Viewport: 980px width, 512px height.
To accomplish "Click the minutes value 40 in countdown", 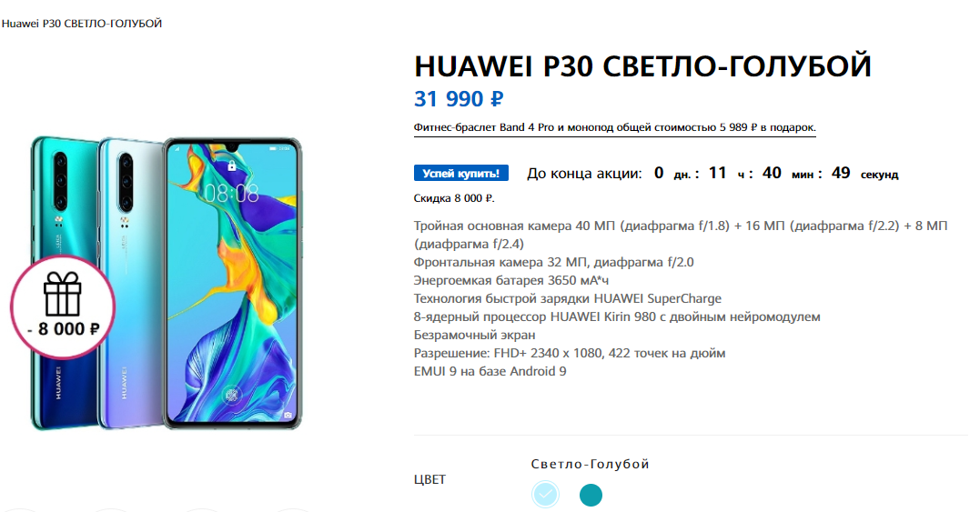I will coord(772,173).
